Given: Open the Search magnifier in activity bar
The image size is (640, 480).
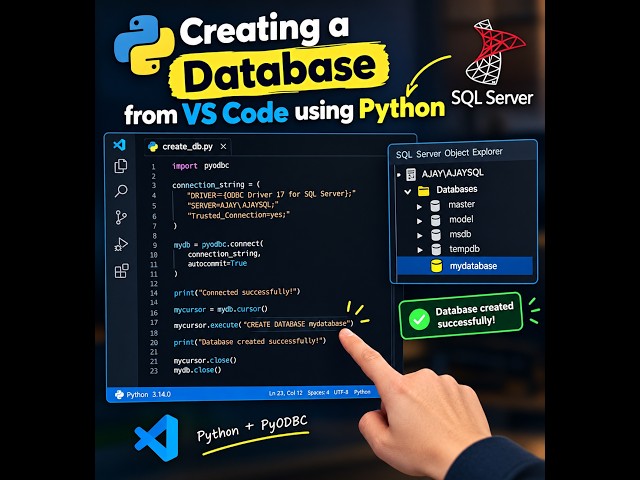Looking at the screenshot, I should pyautogui.click(x=121, y=191).
